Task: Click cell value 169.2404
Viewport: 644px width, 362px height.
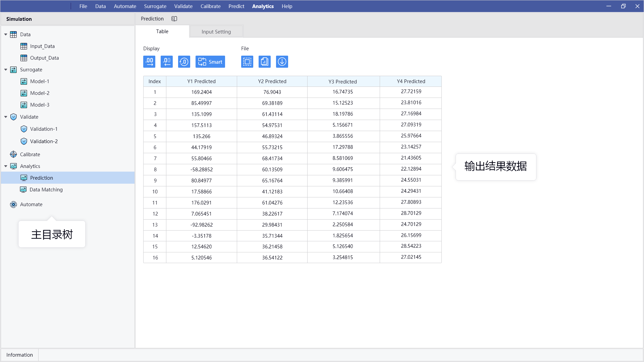Action: click(202, 92)
